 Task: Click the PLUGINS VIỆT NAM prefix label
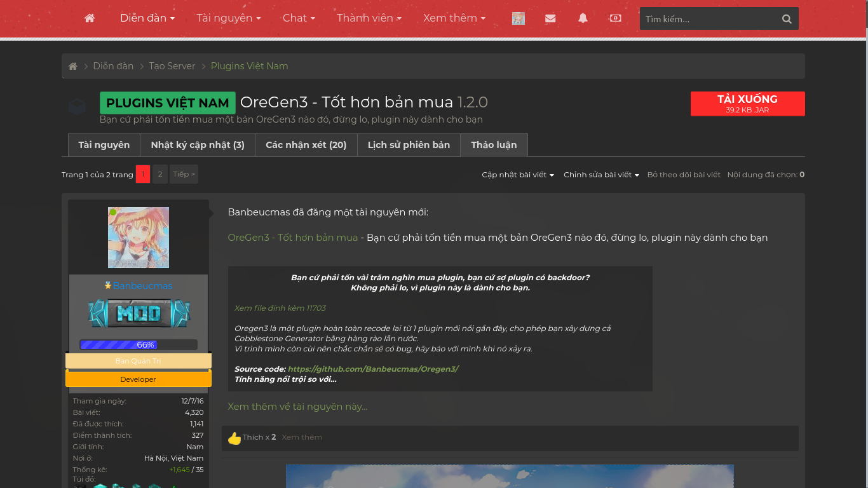pos(168,103)
